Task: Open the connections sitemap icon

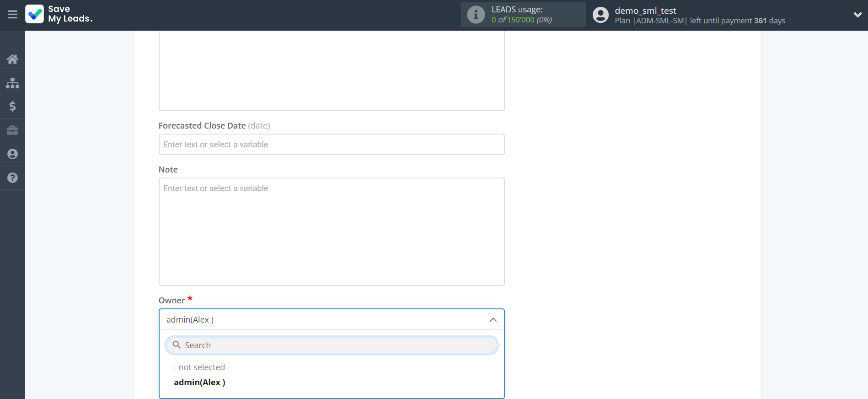Action: tap(12, 83)
